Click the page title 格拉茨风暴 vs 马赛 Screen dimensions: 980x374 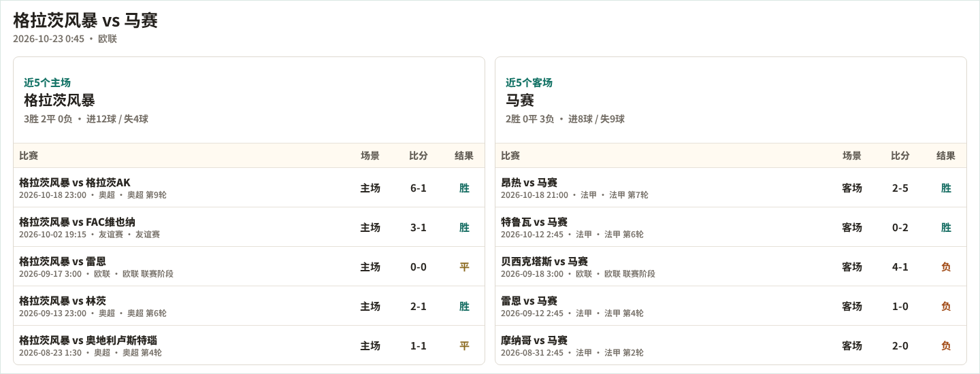pos(86,20)
